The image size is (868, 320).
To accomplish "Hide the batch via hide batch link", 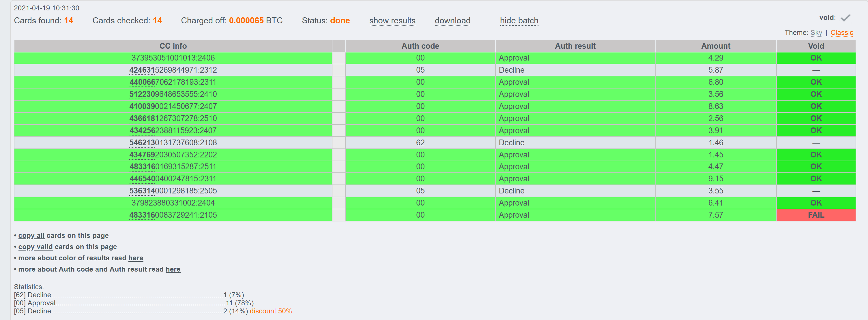I will [519, 20].
